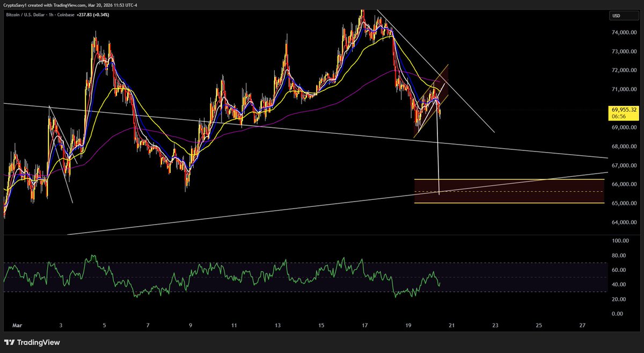Viewport: 644px width, 353px height.
Task: Click the Mar label on the time axis
Action: tap(17, 325)
